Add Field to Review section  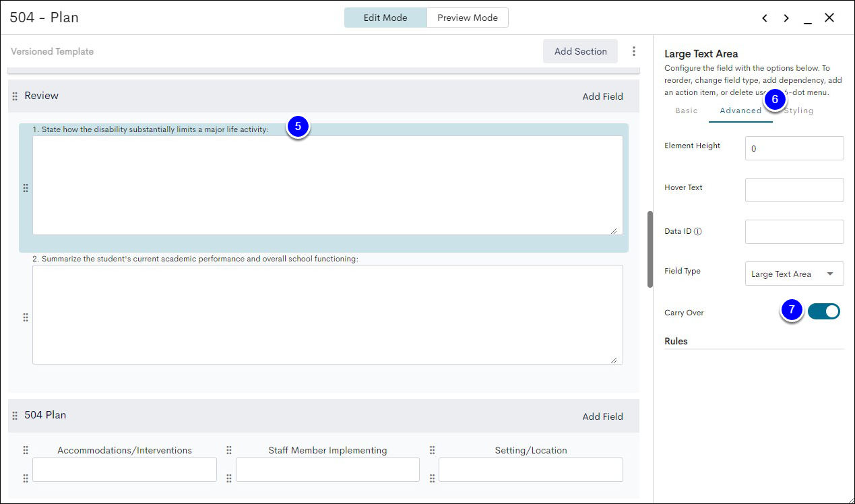[602, 96]
